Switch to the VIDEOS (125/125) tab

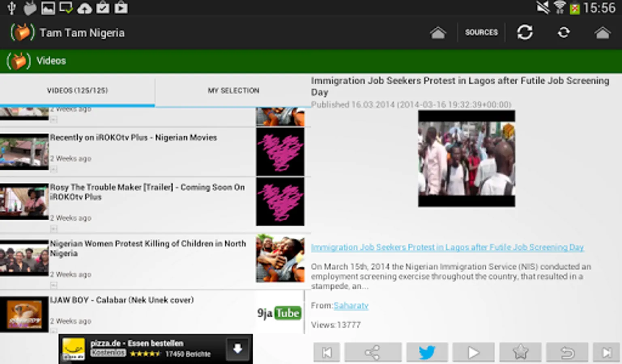[77, 91]
